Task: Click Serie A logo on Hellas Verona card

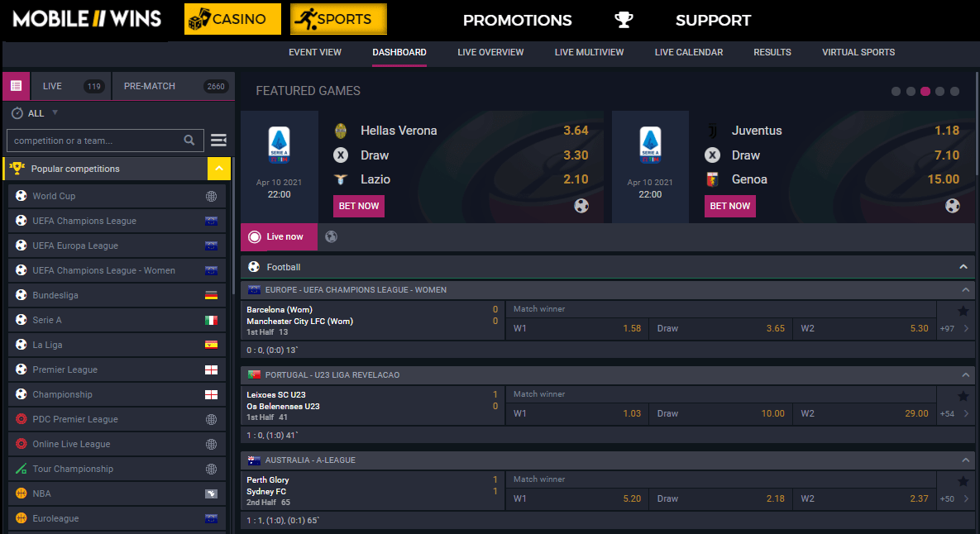Action: tap(279, 145)
